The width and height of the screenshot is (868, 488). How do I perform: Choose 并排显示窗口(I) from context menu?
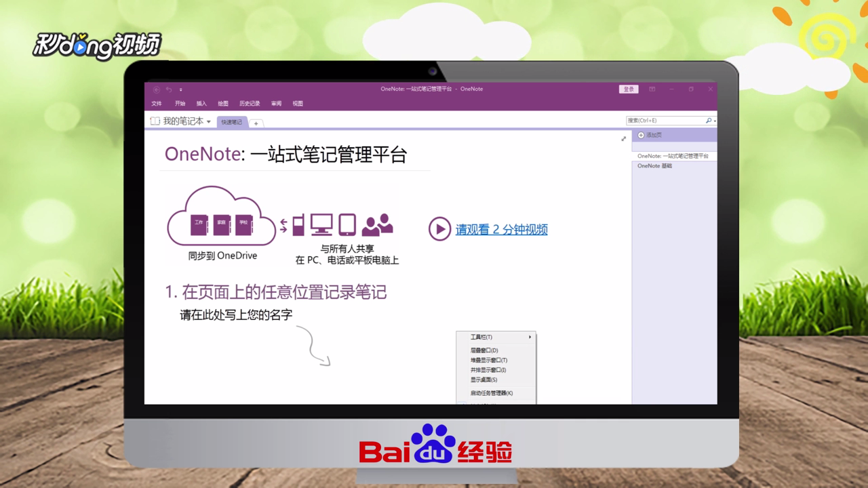[496, 370]
